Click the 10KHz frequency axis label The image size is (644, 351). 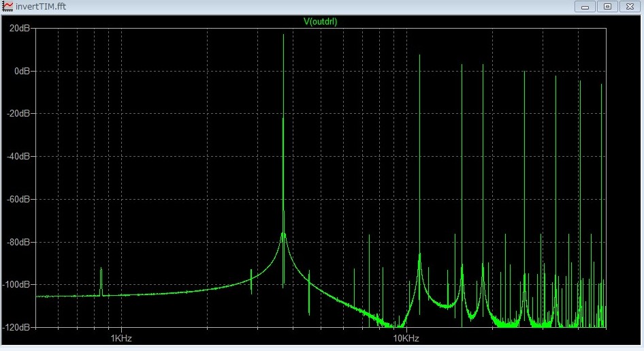[406, 338]
